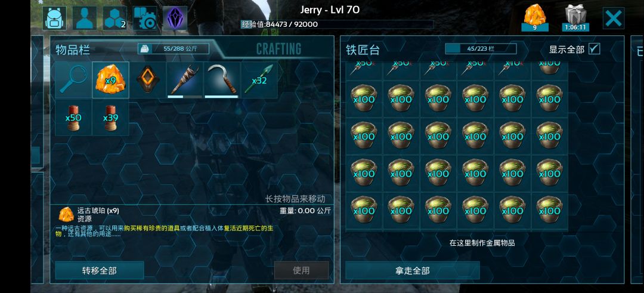644x293 pixels.
Task: Tap the ancient amber counter at top
Action: click(x=535, y=18)
